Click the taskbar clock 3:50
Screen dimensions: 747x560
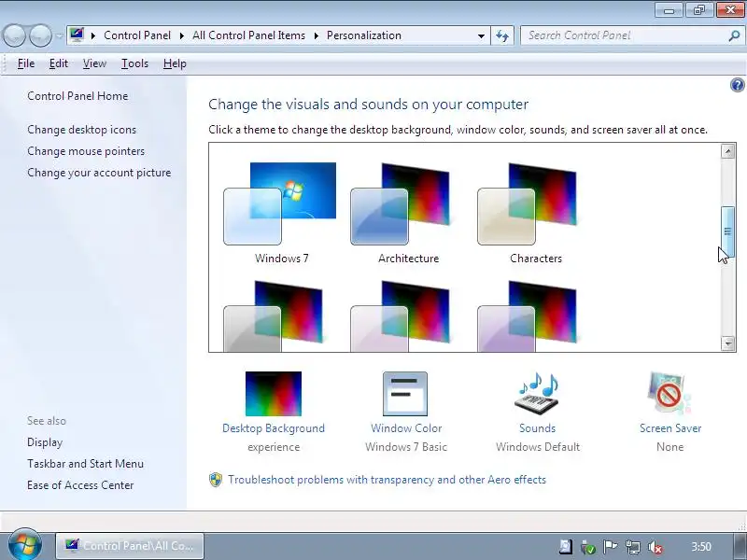tap(701, 546)
